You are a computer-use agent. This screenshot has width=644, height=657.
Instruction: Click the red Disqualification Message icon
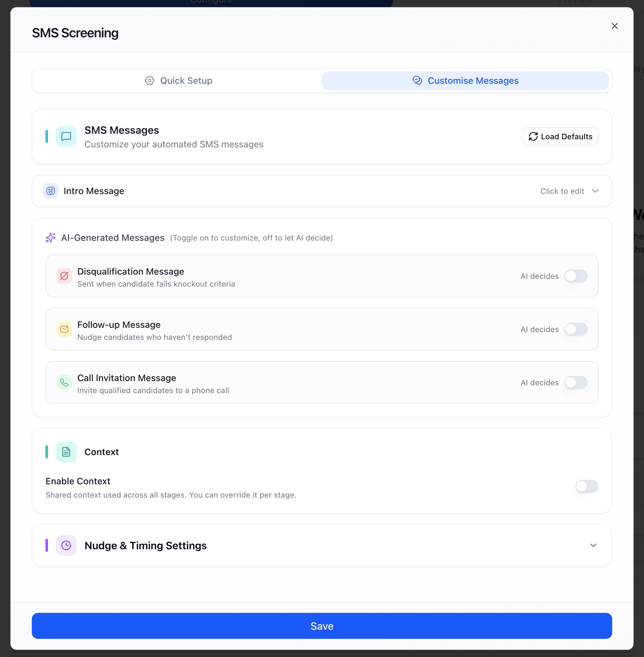64,276
